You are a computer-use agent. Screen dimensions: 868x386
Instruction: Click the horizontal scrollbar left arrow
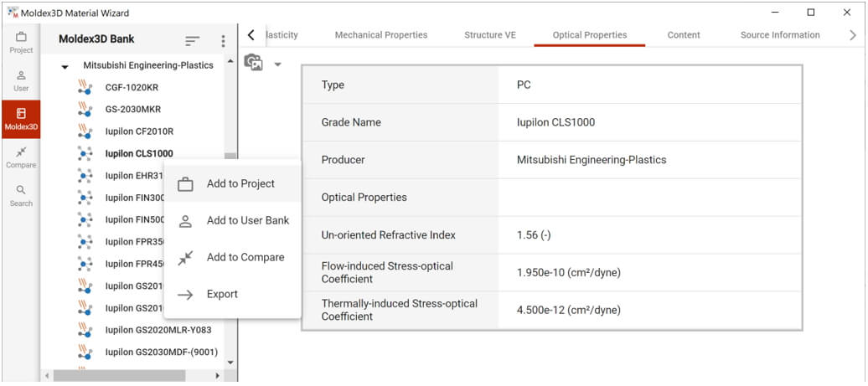[x=47, y=375]
